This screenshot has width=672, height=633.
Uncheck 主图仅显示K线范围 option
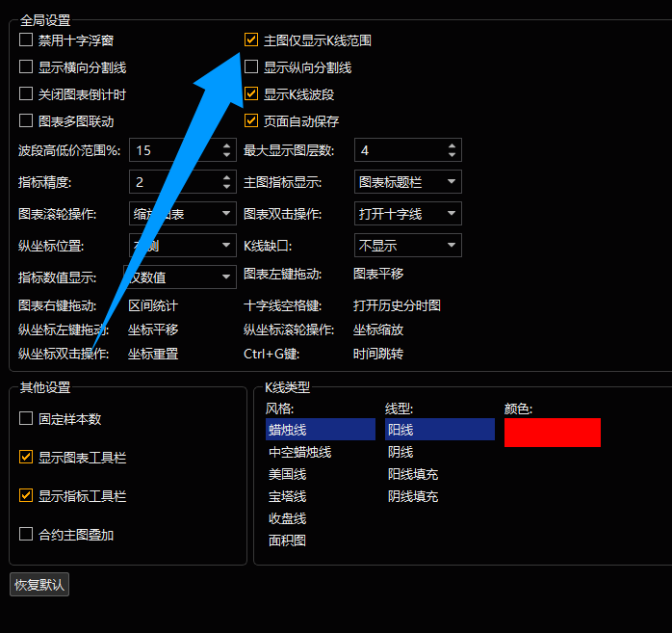click(251, 40)
